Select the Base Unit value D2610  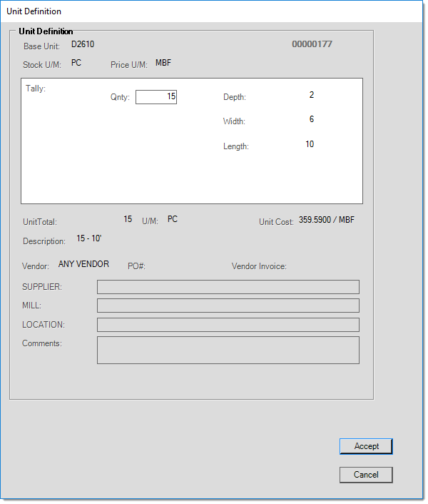point(83,44)
